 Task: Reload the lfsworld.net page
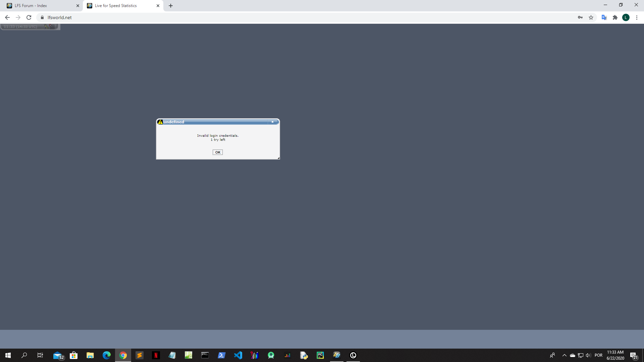[29, 17]
